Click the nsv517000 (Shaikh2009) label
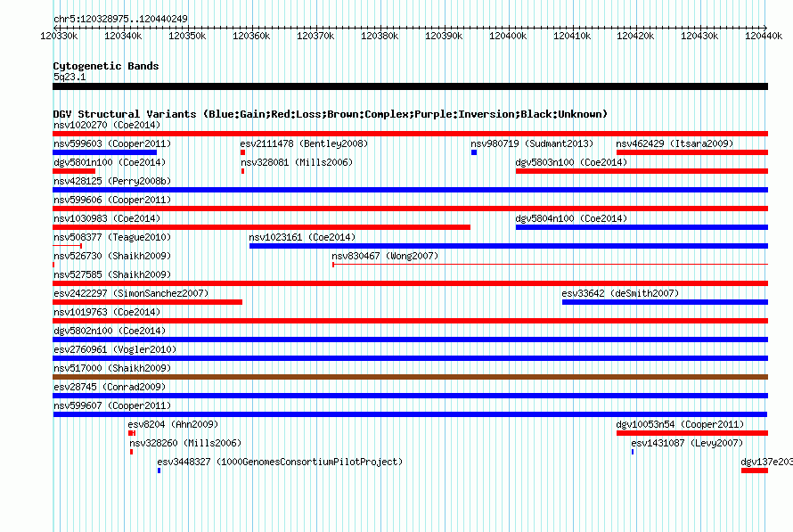This screenshot has width=793, height=532. (x=112, y=368)
